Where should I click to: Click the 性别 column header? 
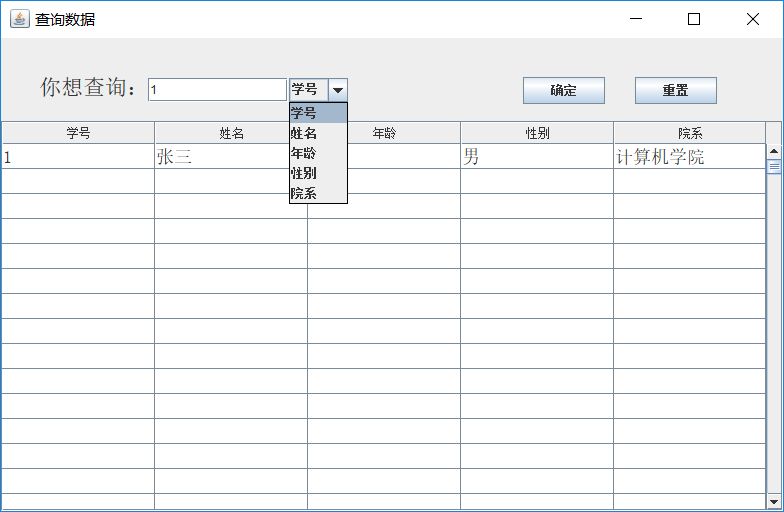pyautogui.click(x=537, y=133)
